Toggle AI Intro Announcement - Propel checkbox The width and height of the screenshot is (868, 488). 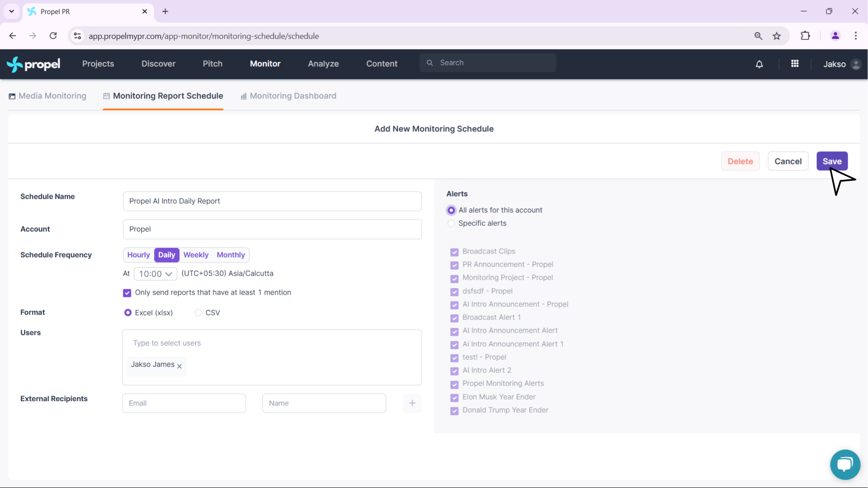[x=454, y=305]
